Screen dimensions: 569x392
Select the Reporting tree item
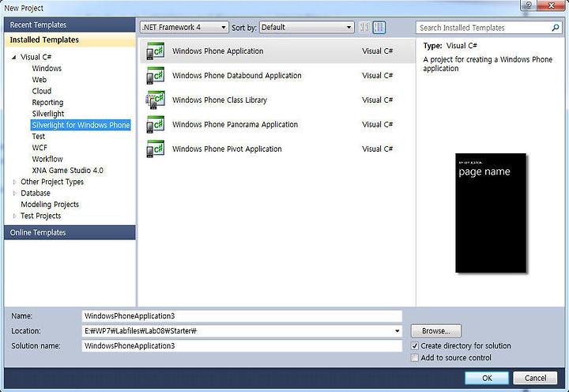[47, 103]
